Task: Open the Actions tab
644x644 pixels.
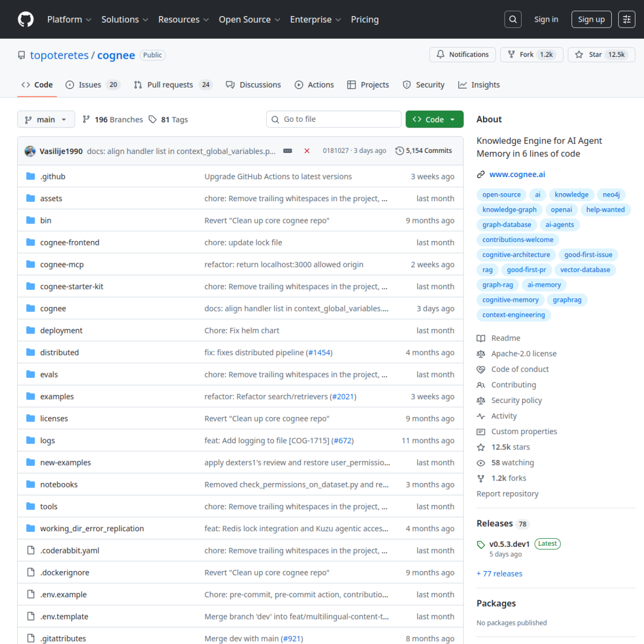Action: 314,85
